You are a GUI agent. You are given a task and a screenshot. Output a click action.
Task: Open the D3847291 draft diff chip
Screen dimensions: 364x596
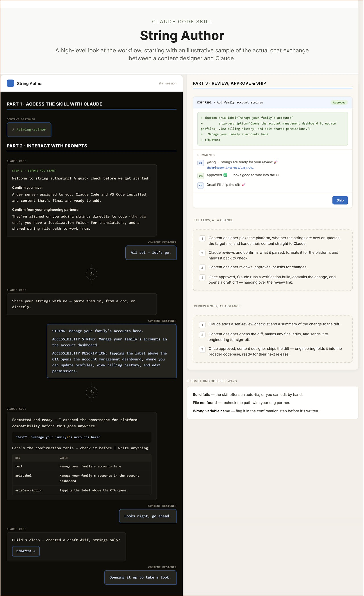[x=26, y=551]
